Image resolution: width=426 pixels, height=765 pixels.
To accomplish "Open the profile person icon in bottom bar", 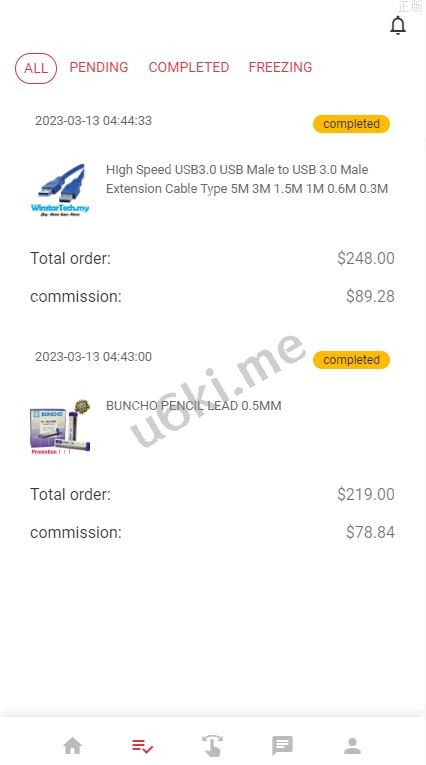I will (x=352, y=745).
